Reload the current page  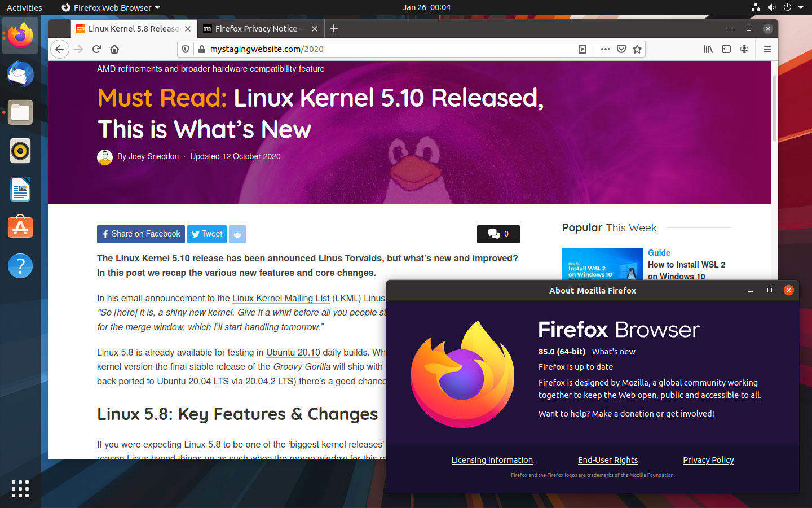tap(96, 49)
